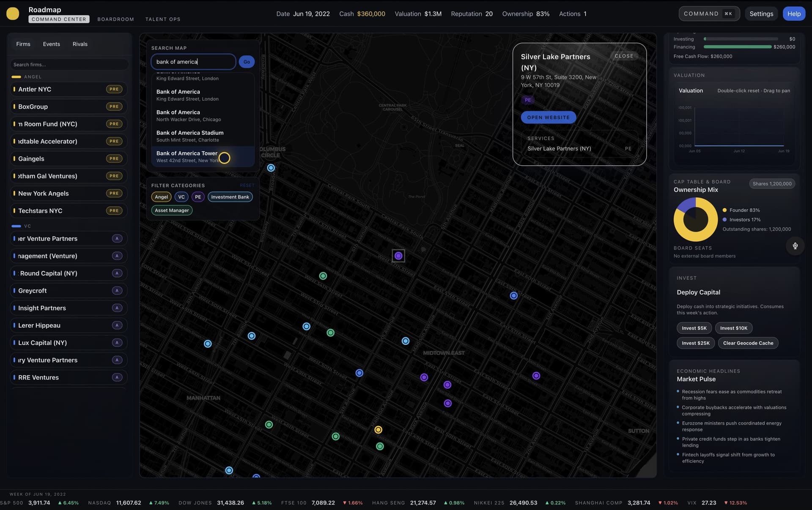Click the purple square marker on the map

coord(398,255)
